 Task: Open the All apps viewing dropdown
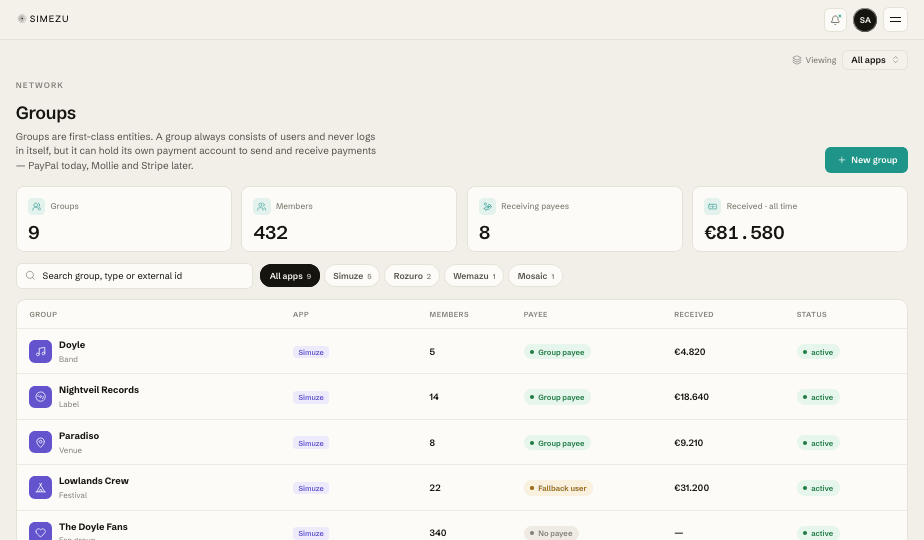coord(874,60)
